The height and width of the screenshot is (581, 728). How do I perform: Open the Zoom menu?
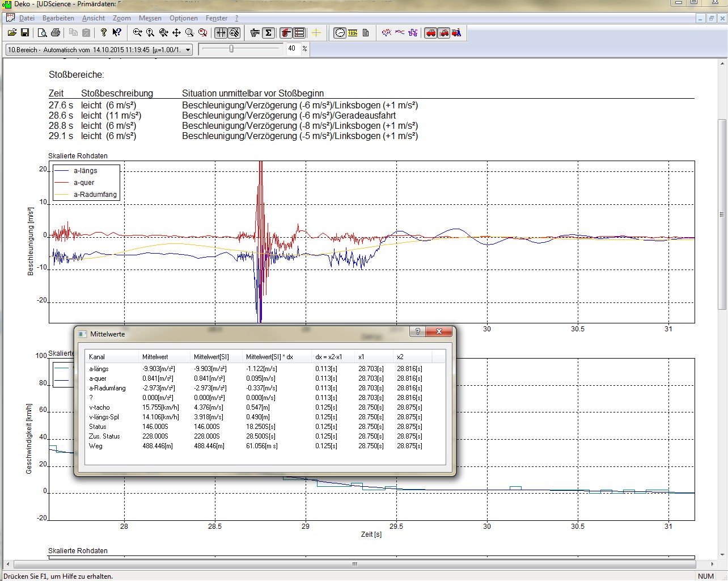coord(121,18)
